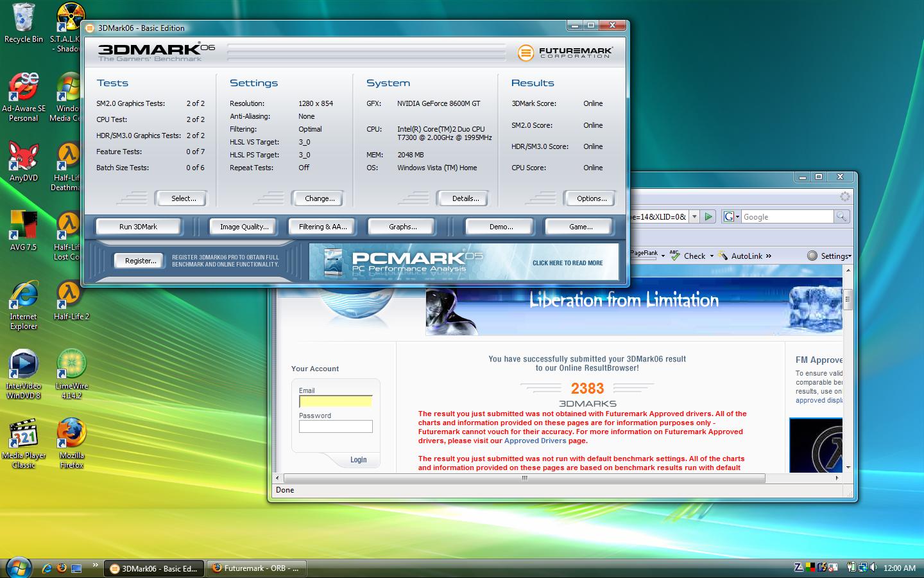
Task: Click Show Desktop quick launch icon
Action: (x=76, y=568)
